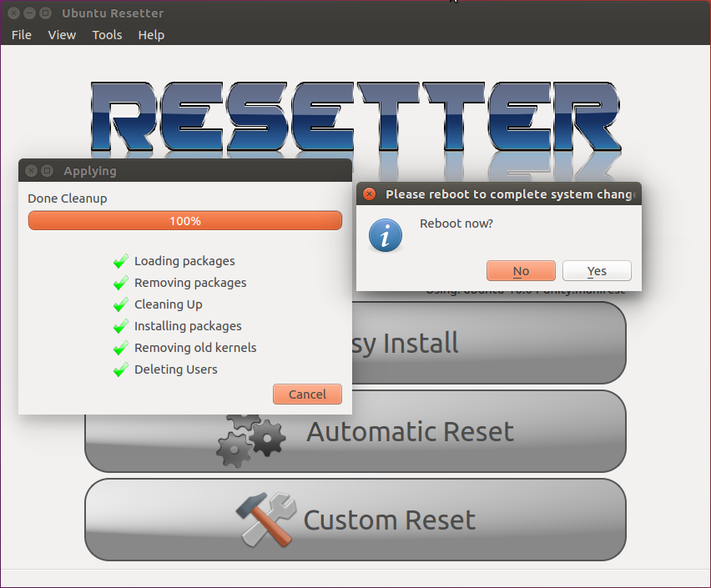Open the View menu
This screenshot has height=588, width=711.
62,35
